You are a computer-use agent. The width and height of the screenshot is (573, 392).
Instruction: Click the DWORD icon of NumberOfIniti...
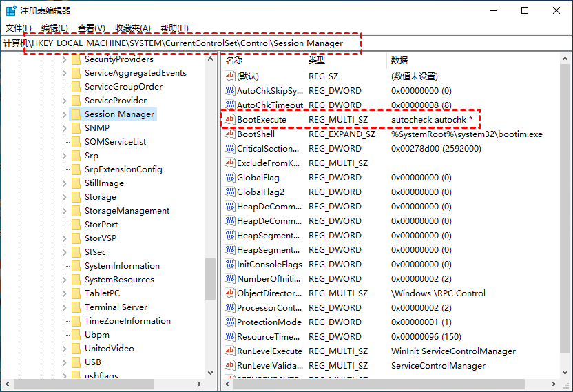click(229, 278)
